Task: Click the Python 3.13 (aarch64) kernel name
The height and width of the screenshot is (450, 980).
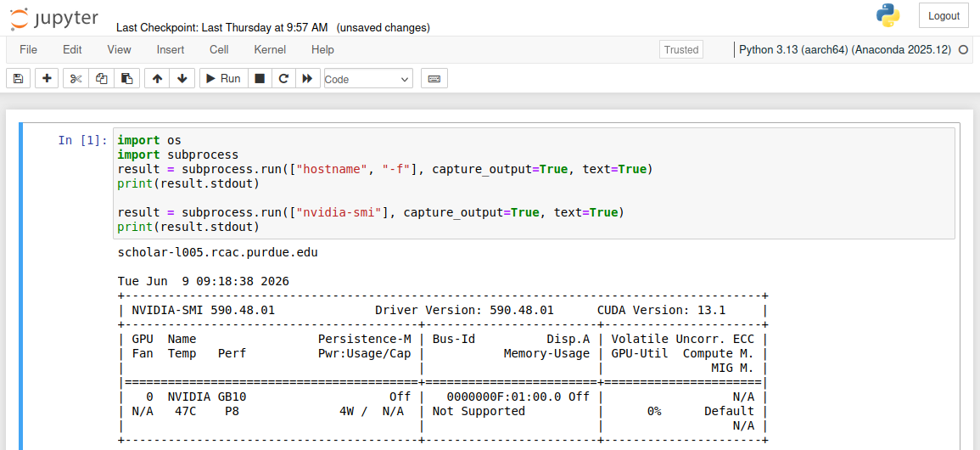Action: click(845, 50)
